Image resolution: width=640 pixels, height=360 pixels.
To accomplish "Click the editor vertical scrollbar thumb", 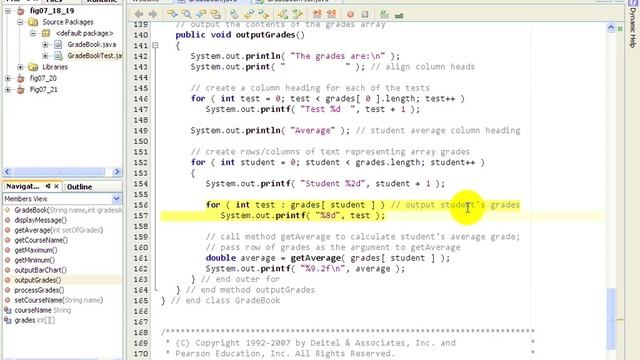I will [x=611, y=318].
